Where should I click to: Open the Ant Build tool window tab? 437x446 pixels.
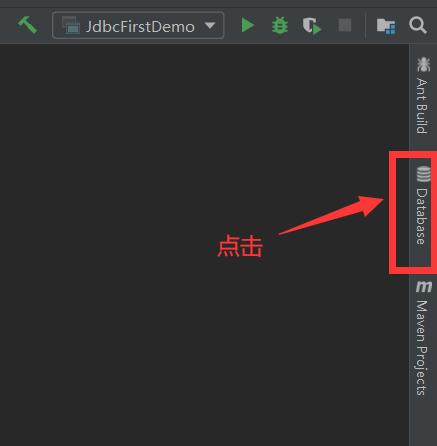click(x=423, y=96)
